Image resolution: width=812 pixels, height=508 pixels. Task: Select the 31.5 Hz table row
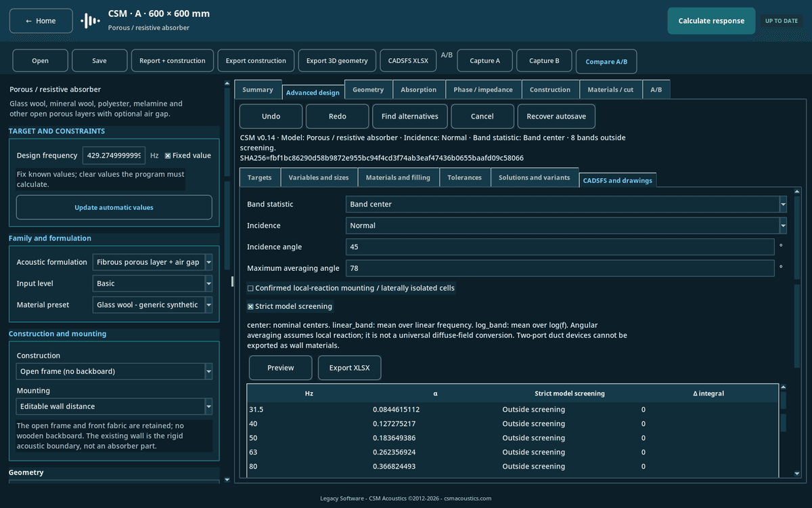point(513,410)
